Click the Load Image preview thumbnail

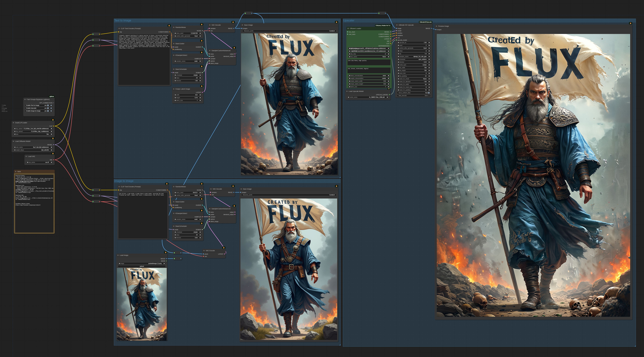pyautogui.click(x=142, y=304)
